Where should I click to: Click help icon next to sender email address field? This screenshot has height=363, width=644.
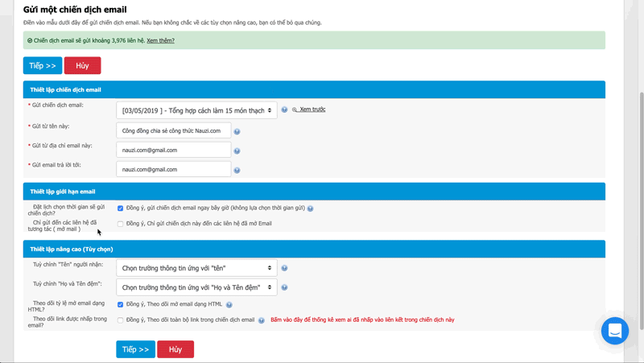pyautogui.click(x=237, y=151)
